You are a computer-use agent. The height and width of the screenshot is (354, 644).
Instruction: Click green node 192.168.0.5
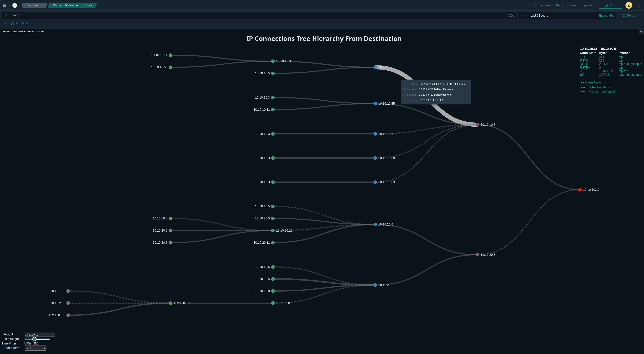tap(273, 303)
